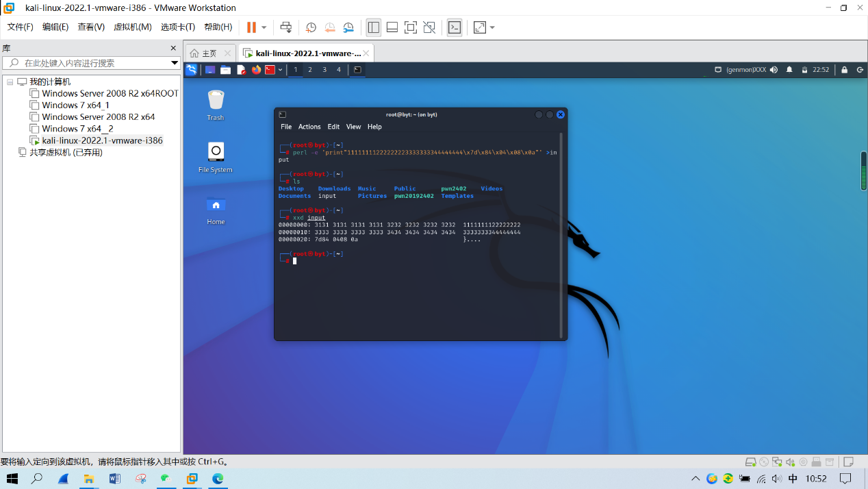Collapse the 我的计算机 tree node
The image size is (868, 489).
pos(10,81)
